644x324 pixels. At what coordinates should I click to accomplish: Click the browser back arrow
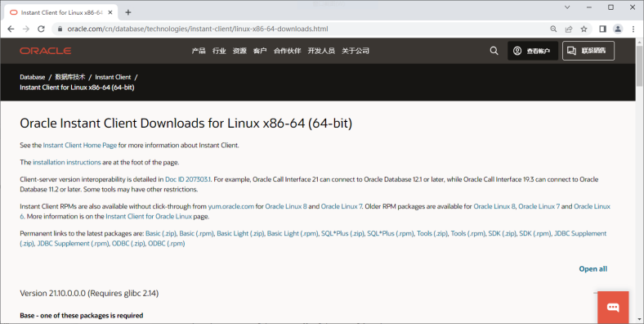[11, 29]
